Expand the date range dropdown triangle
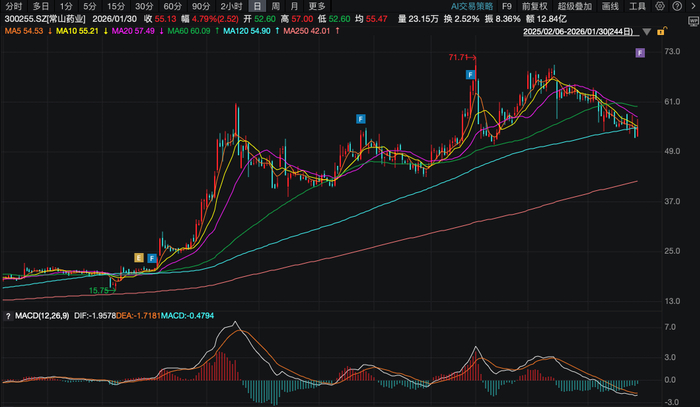Screen dimensions: 700x407 [x=647, y=32]
